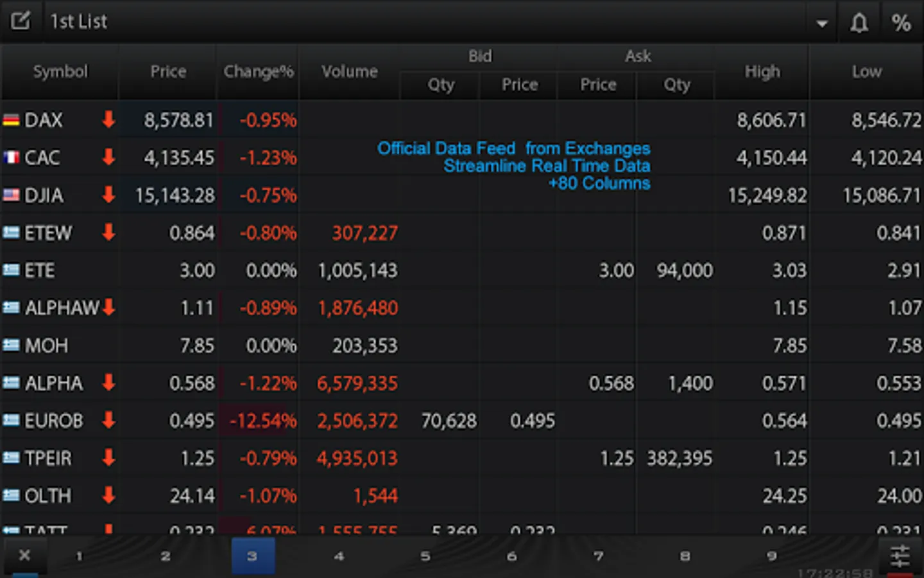Viewport: 924px width, 578px height.
Task: Click the OLTH high value 24.25
Action: pyautogui.click(x=785, y=496)
